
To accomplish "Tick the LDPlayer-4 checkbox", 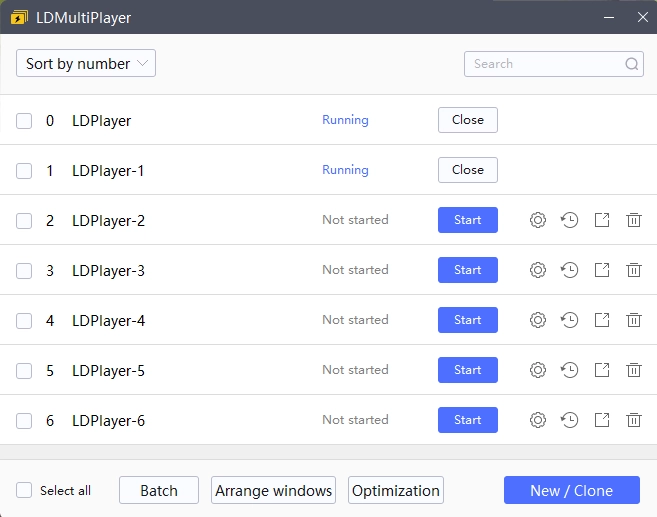I will pos(24,321).
